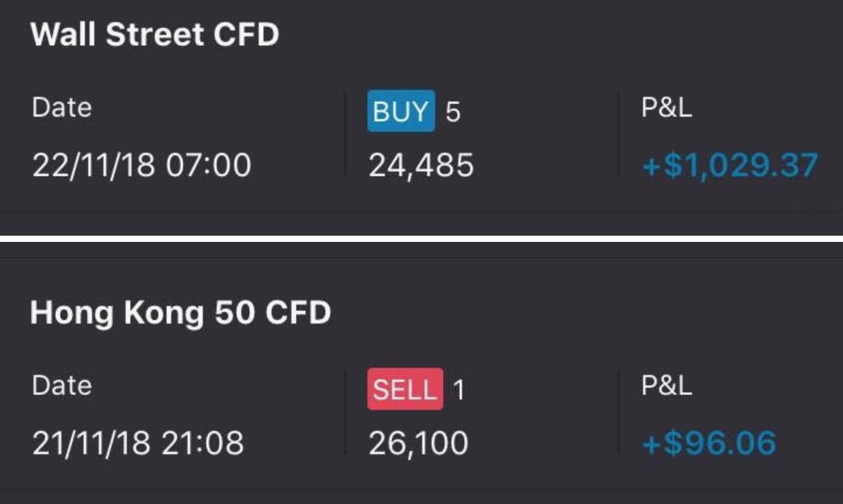Click the vertical separator left of BUY badge
This screenshot has width=843, height=504.
click(x=346, y=134)
